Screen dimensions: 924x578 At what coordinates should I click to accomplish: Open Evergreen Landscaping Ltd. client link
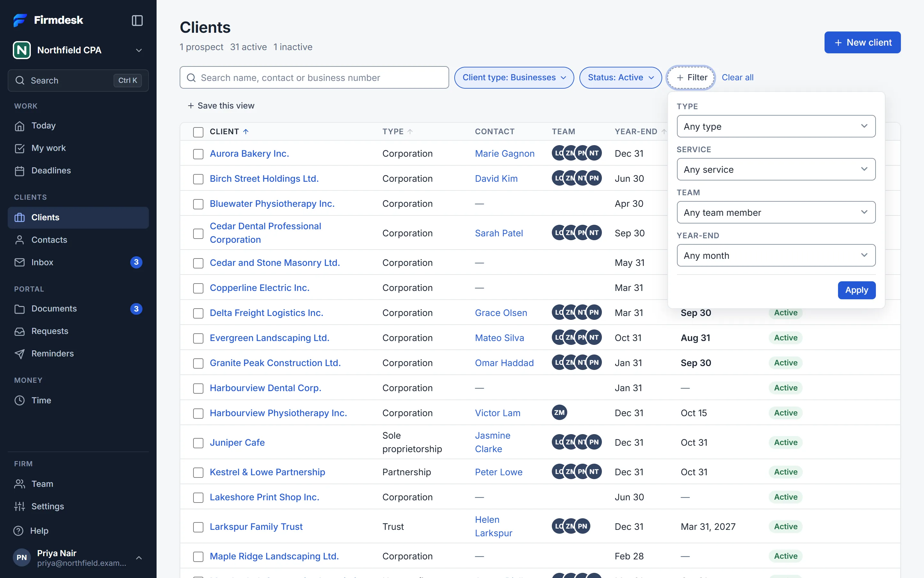[x=269, y=338]
